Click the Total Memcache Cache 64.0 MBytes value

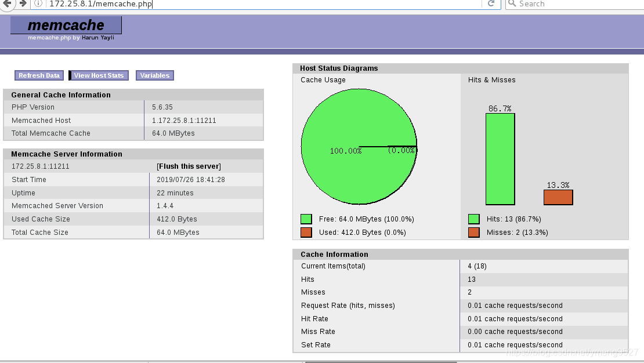tap(173, 133)
